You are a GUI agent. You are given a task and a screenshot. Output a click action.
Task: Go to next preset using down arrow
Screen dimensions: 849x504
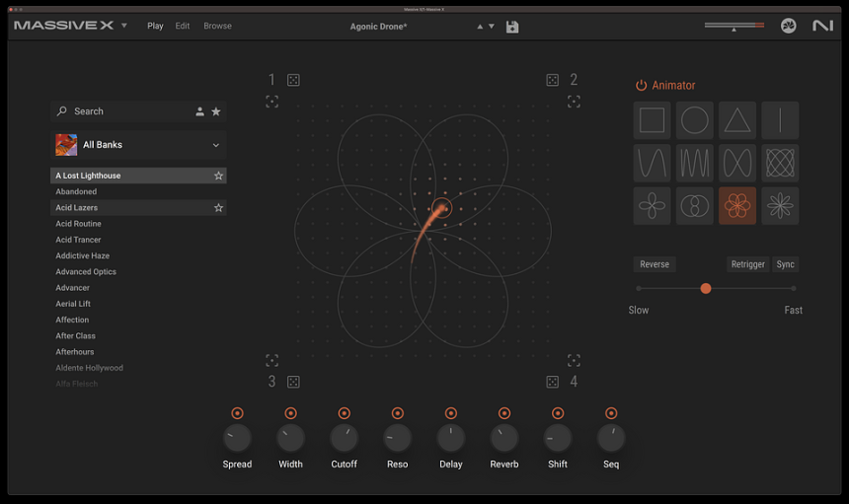pyautogui.click(x=492, y=27)
